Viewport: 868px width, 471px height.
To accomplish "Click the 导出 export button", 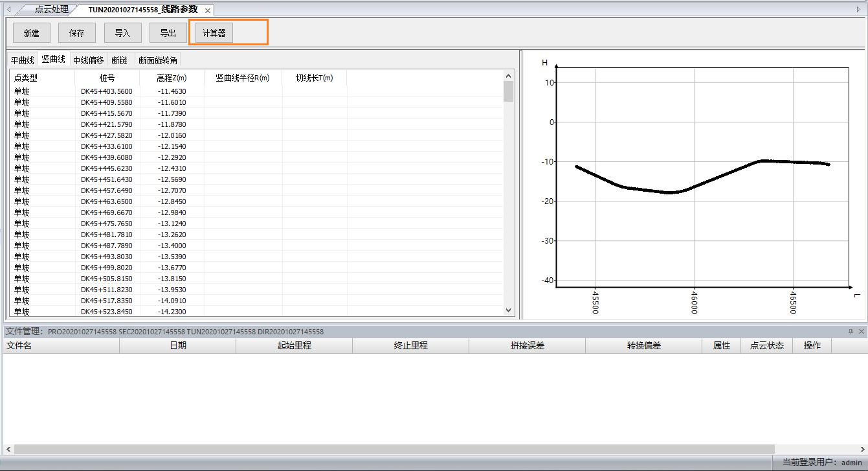I will click(x=168, y=33).
